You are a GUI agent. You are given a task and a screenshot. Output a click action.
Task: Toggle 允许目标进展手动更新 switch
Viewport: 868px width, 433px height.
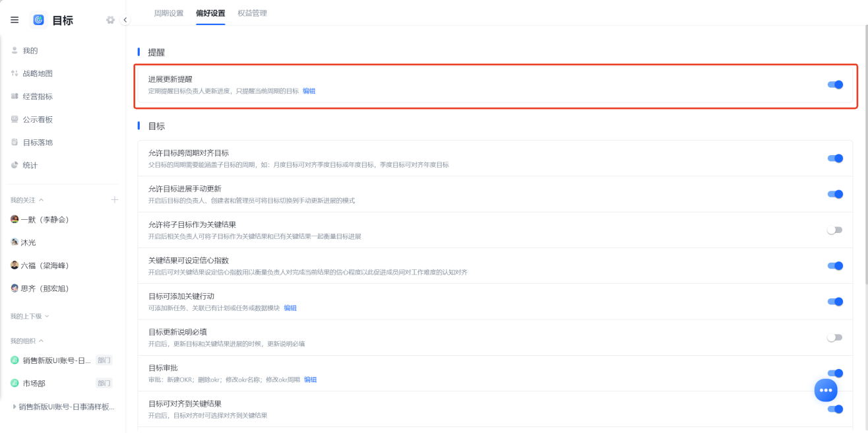[835, 194]
